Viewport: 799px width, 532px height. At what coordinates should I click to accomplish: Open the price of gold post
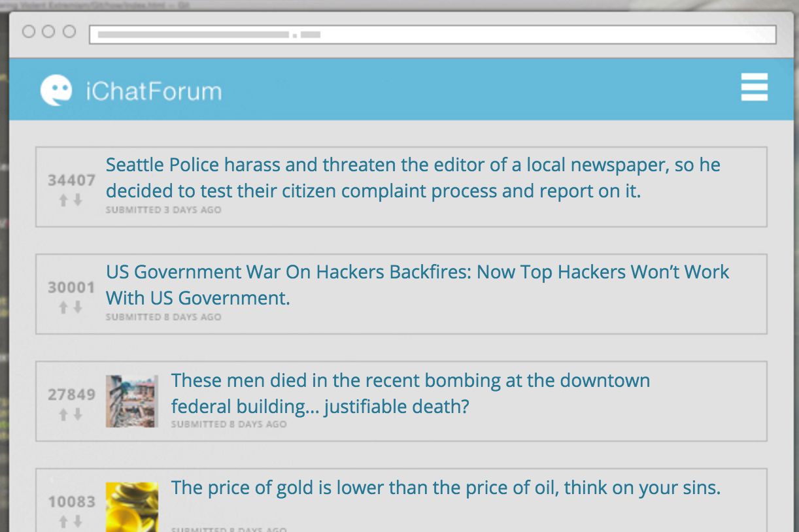click(445, 488)
